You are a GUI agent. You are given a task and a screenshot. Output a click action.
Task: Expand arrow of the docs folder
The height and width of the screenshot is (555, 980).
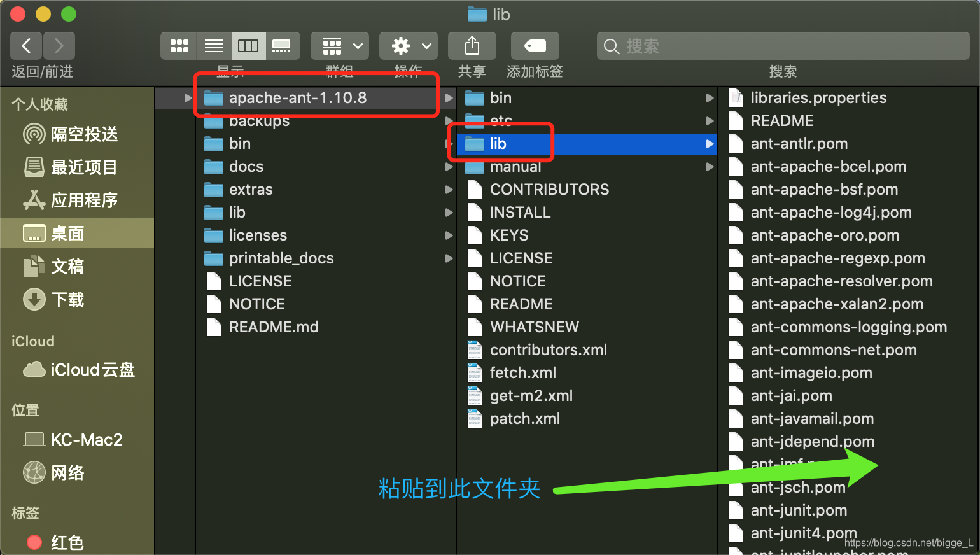point(449,167)
